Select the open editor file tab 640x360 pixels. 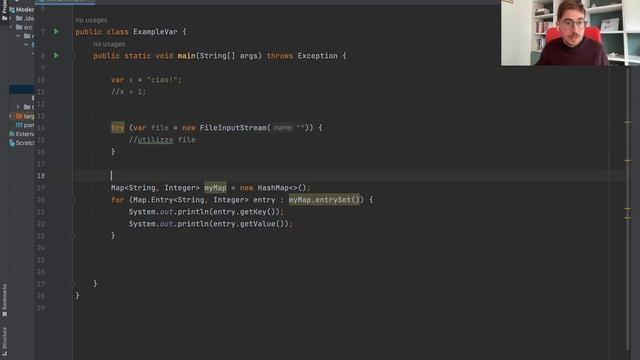(x=65, y=2)
